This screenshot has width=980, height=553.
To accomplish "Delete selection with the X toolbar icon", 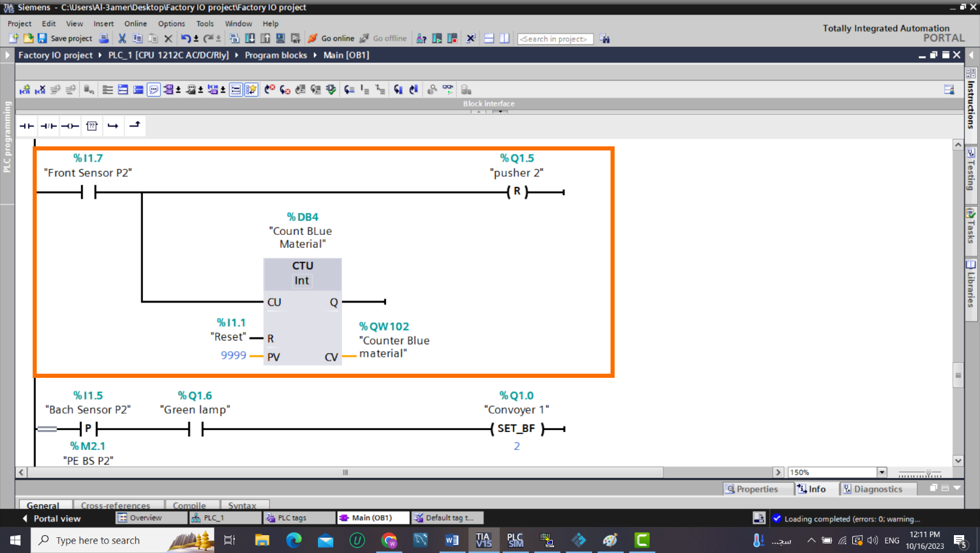I will click(168, 38).
